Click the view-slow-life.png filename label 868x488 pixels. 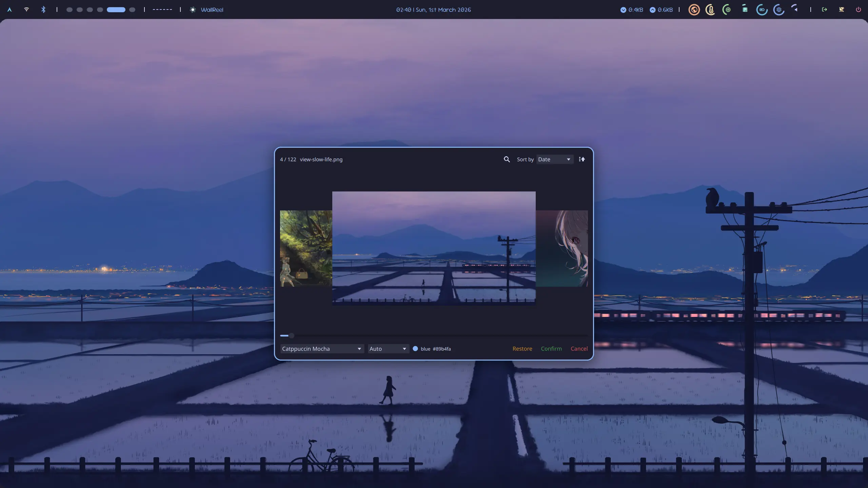321,159
